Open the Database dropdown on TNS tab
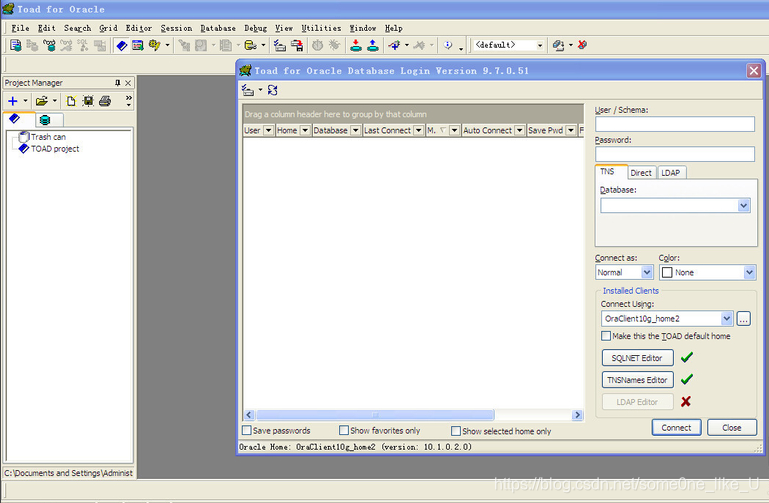This screenshot has width=769, height=503. coord(743,205)
